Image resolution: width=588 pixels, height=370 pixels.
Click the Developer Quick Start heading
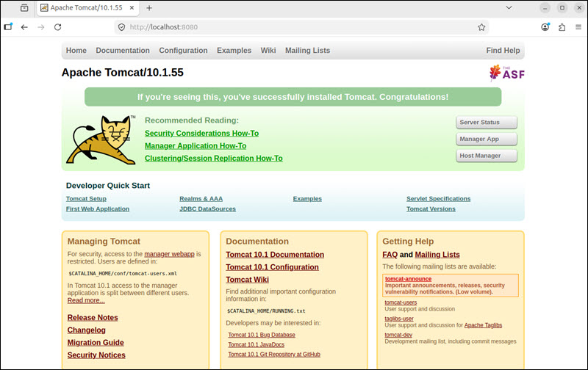[108, 186]
